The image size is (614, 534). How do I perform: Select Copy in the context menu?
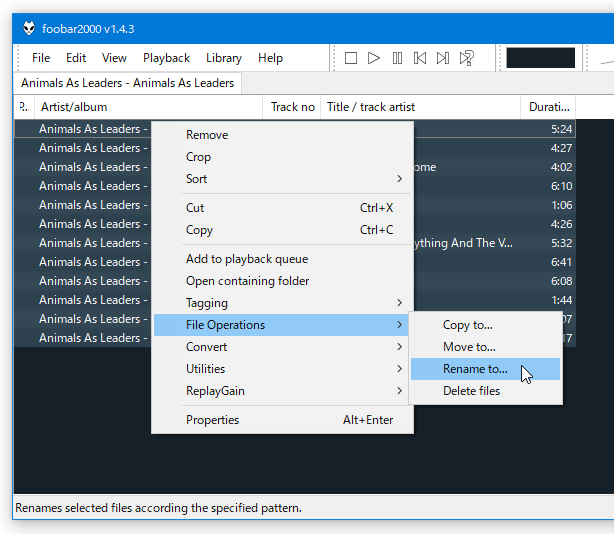click(282, 229)
